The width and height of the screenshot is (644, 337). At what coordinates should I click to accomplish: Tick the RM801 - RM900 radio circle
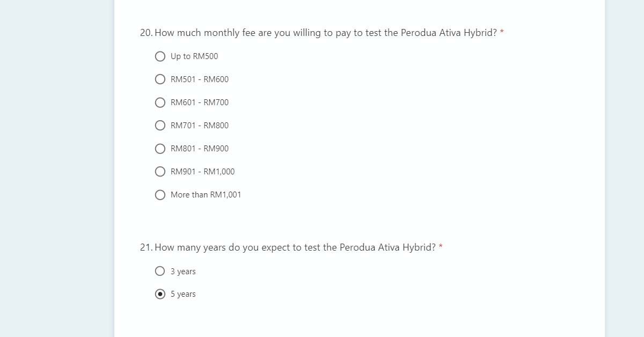160,149
